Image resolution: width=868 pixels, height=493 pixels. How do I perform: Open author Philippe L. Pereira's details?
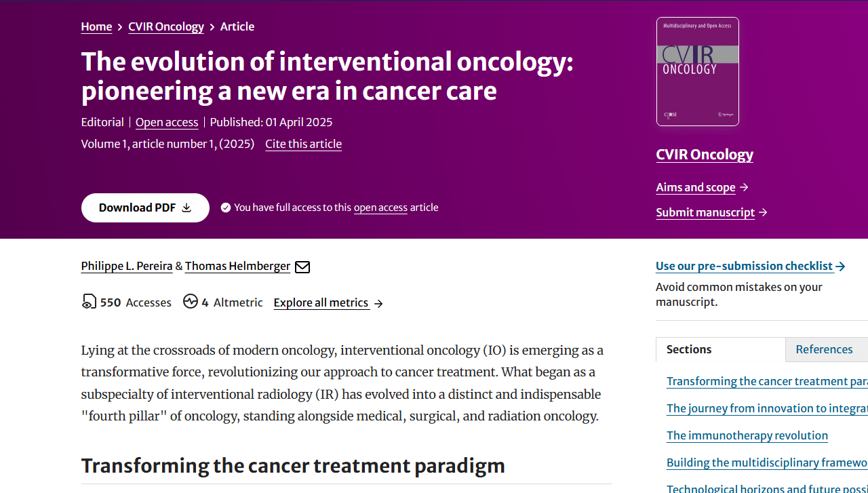127,266
